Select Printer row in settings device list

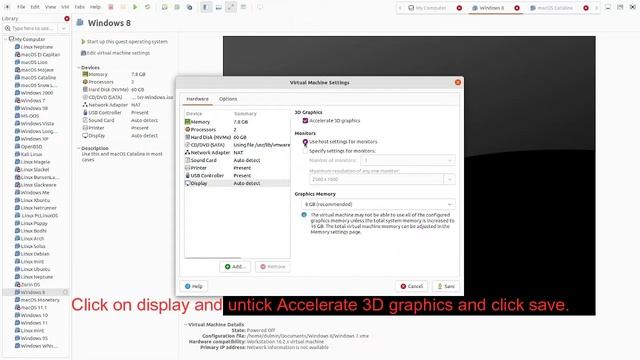tap(237, 168)
